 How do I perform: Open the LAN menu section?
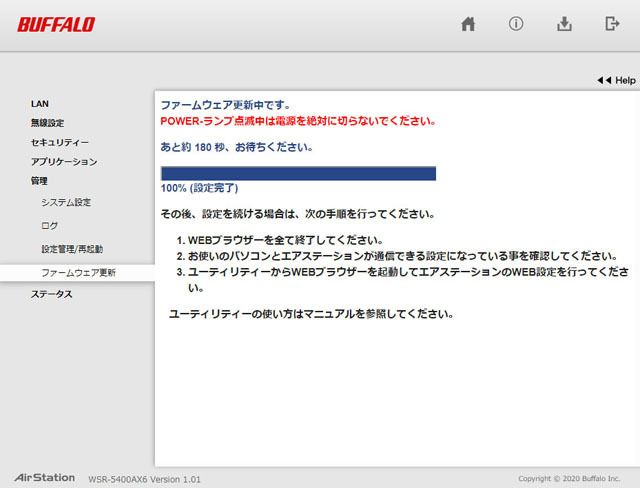40,103
